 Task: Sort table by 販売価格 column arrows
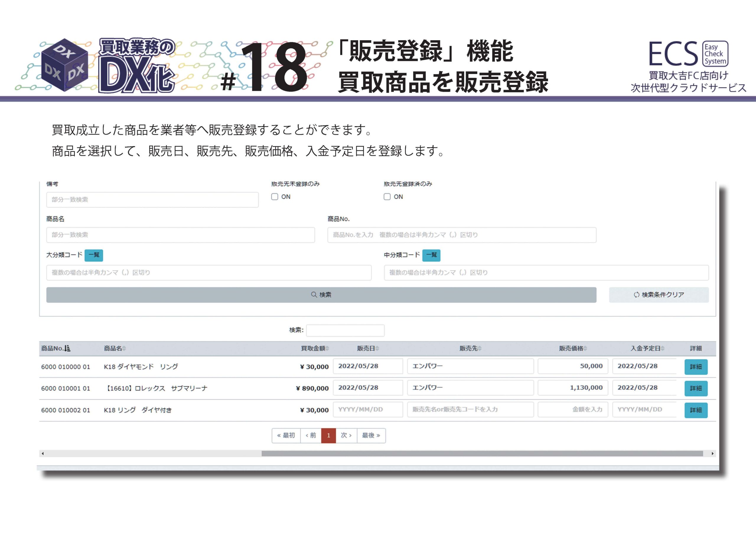[x=585, y=348]
